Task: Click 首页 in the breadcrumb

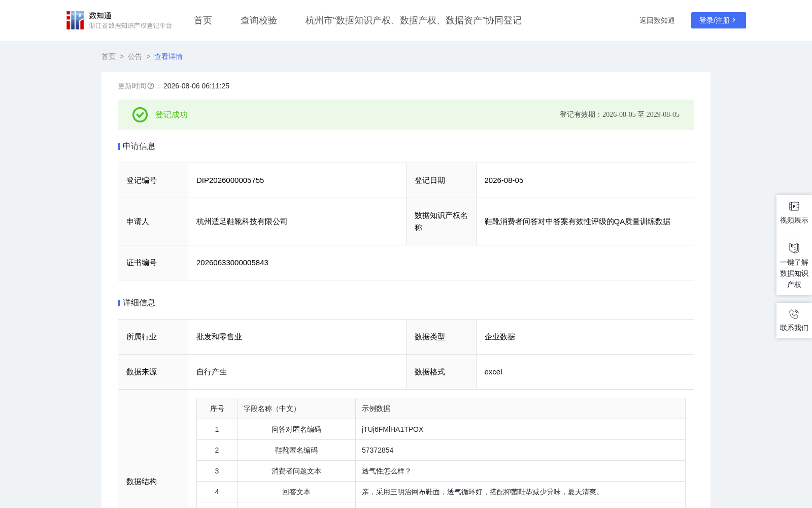Action: coord(109,56)
